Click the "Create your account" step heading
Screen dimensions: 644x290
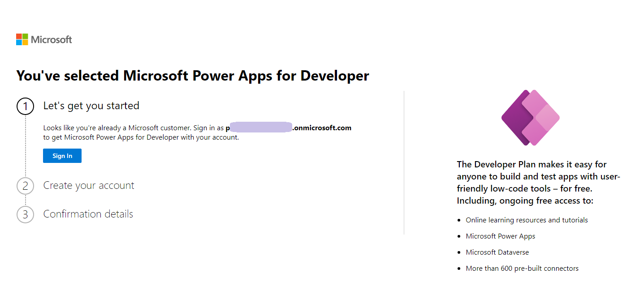tap(89, 185)
